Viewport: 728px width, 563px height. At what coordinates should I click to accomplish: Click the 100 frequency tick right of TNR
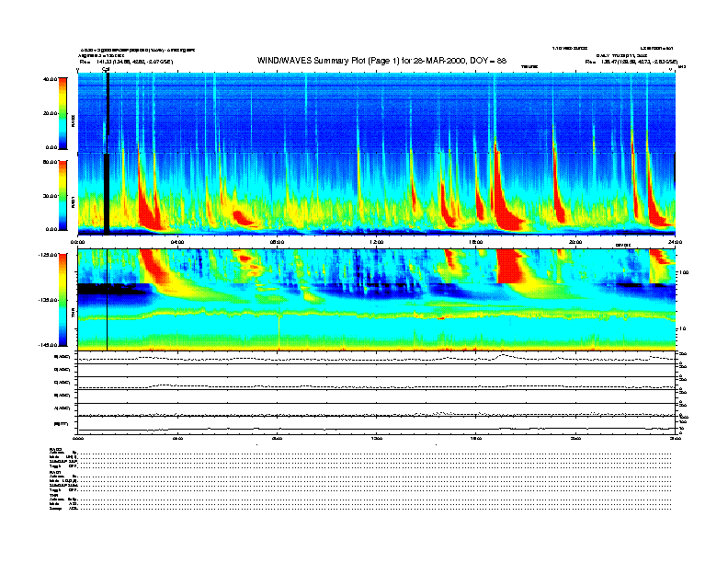[x=684, y=272]
